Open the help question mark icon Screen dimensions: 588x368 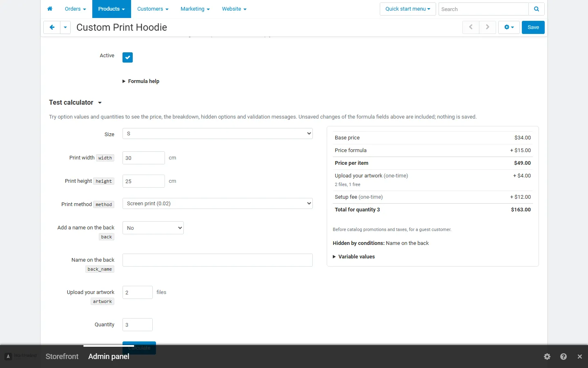pos(563,357)
